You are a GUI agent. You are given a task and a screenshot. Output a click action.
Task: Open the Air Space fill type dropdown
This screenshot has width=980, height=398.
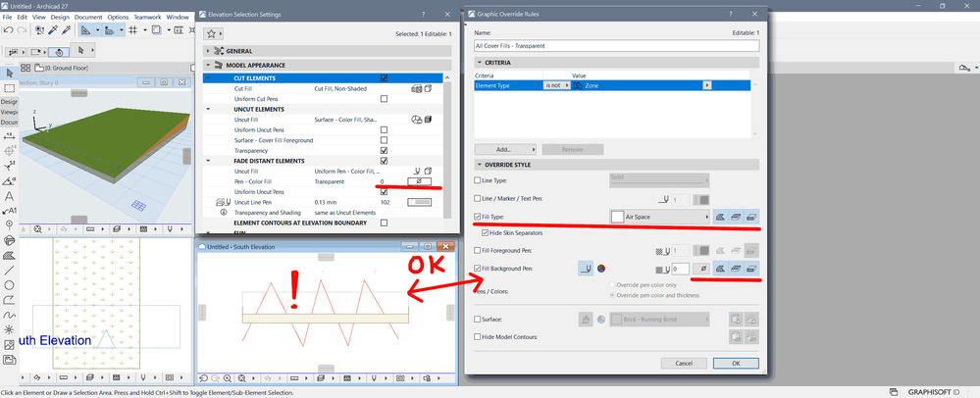660,217
